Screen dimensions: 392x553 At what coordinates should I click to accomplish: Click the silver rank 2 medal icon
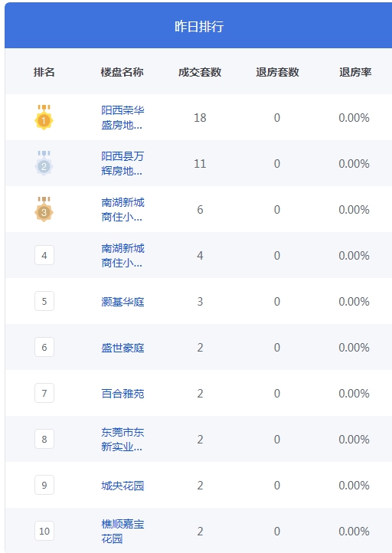[44, 163]
